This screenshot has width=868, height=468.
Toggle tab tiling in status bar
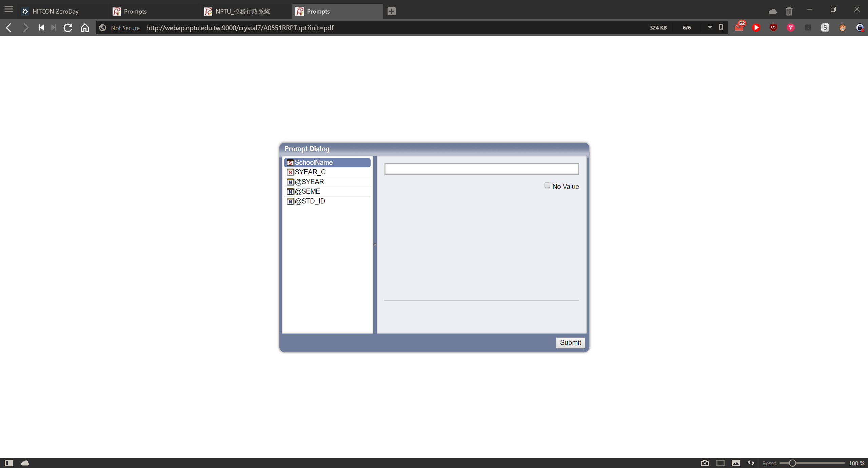coord(721,463)
